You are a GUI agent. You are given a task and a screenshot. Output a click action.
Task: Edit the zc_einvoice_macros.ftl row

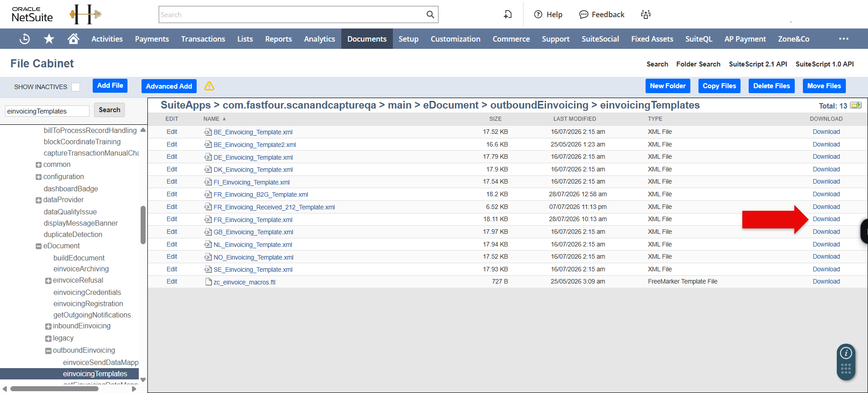pos(172,281)
